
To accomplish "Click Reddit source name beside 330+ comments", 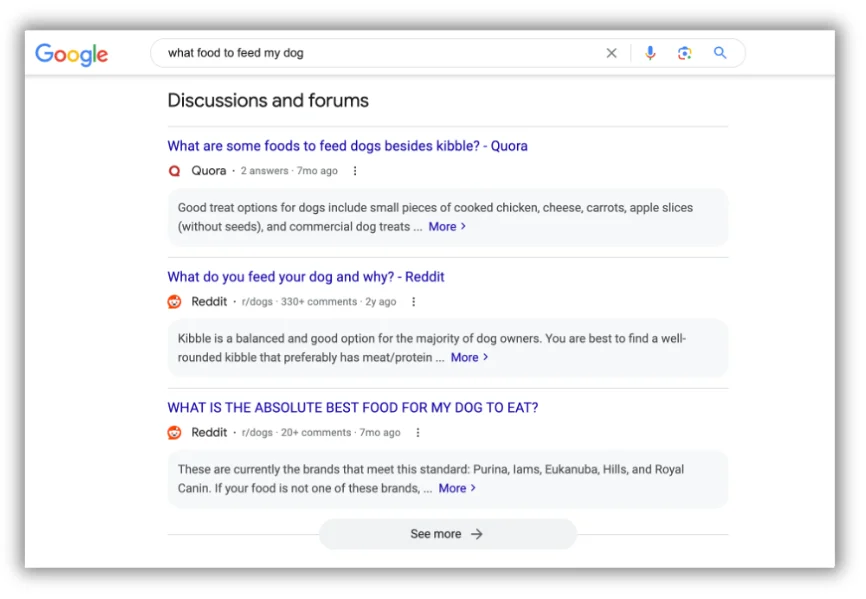I will [209, 302].
